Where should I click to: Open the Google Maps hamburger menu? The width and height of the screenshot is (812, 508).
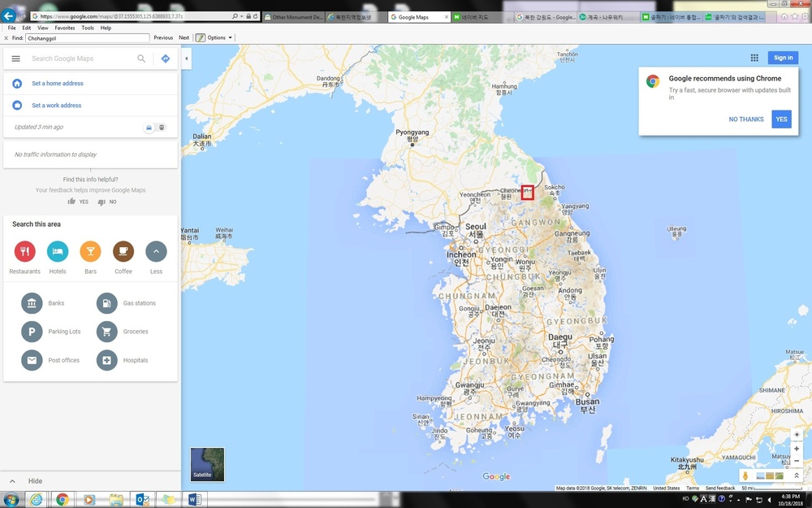point(15,59)
